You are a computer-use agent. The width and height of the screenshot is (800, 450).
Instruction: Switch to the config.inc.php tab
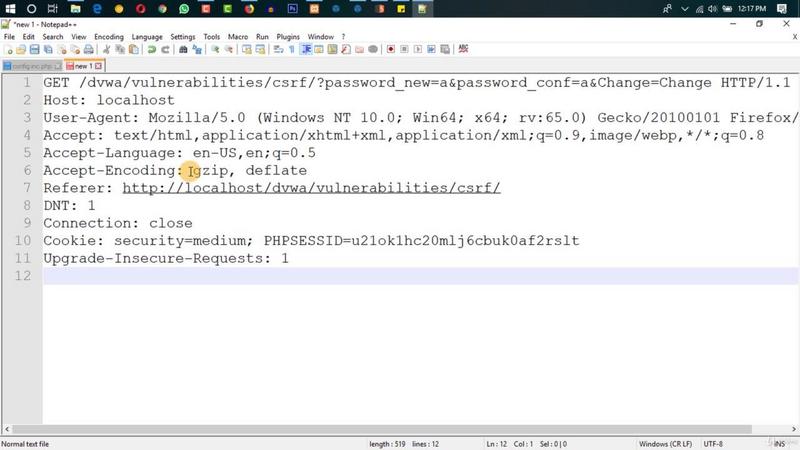click(32, 66)
